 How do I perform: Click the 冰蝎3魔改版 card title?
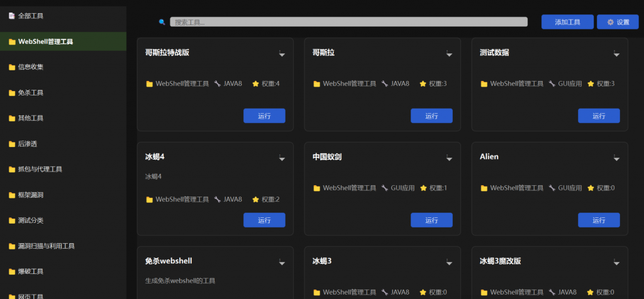(500, 261)
